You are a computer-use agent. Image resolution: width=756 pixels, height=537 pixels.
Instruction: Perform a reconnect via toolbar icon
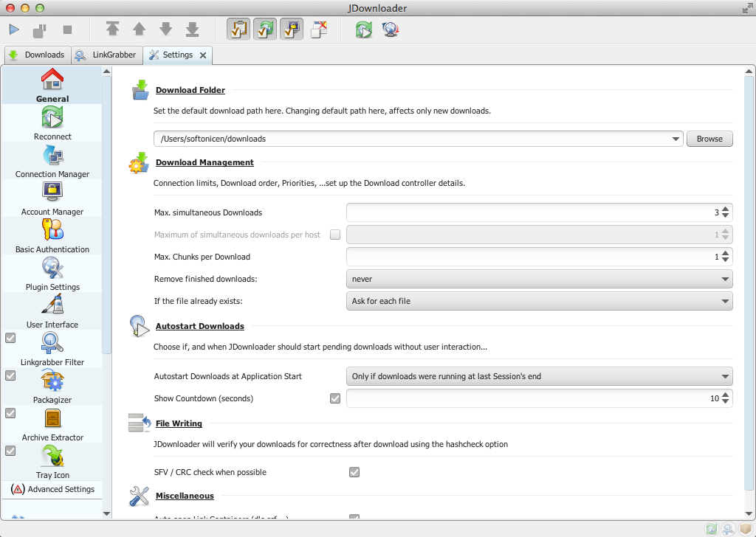pyautogui.click(x=364, y=30)
